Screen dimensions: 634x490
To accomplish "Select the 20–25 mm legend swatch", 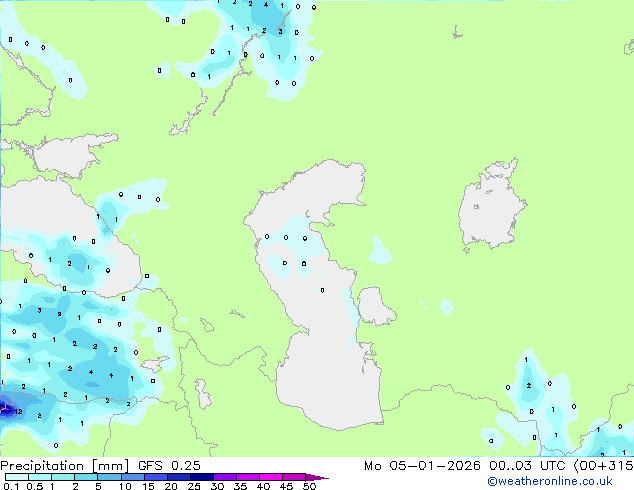I will [178, 477].
